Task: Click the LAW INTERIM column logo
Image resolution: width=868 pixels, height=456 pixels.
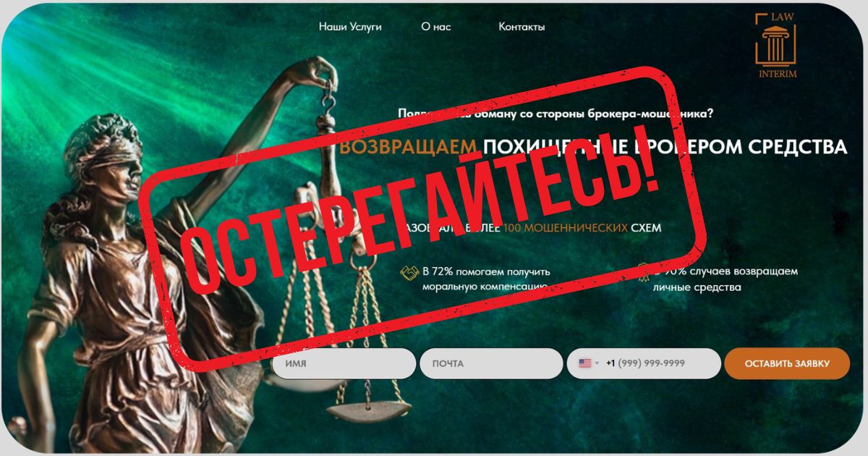Action: [776, 47]
